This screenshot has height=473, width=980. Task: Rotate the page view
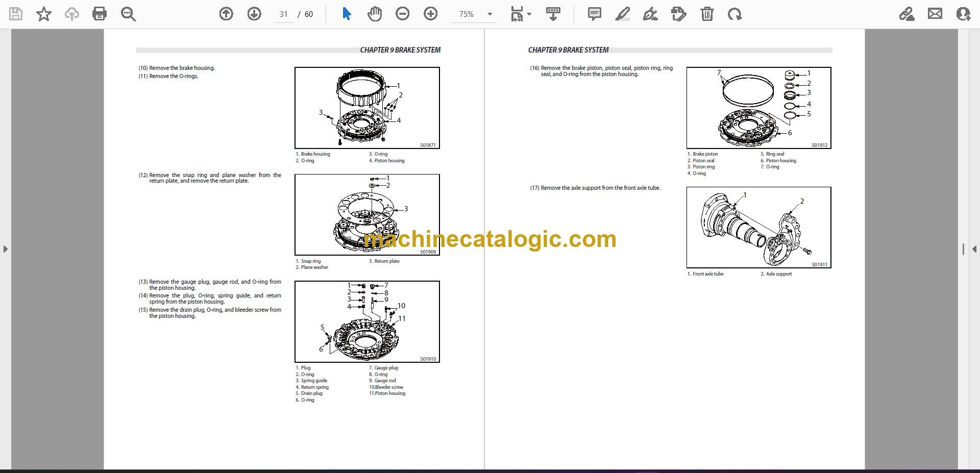coord(735,14)
